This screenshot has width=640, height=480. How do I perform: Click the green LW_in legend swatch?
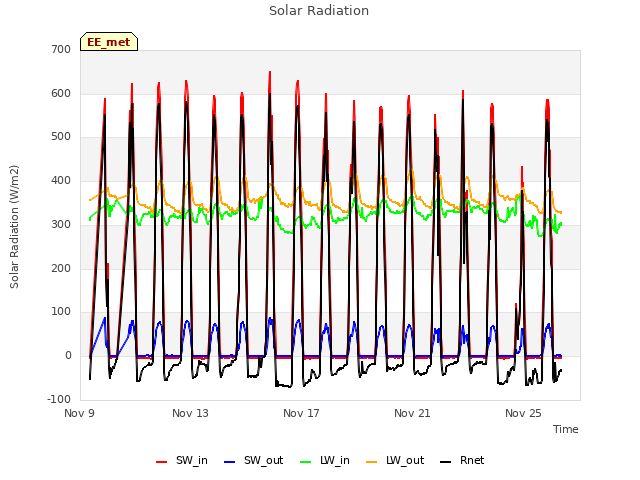pyautogui.click(x=306, y=462)
